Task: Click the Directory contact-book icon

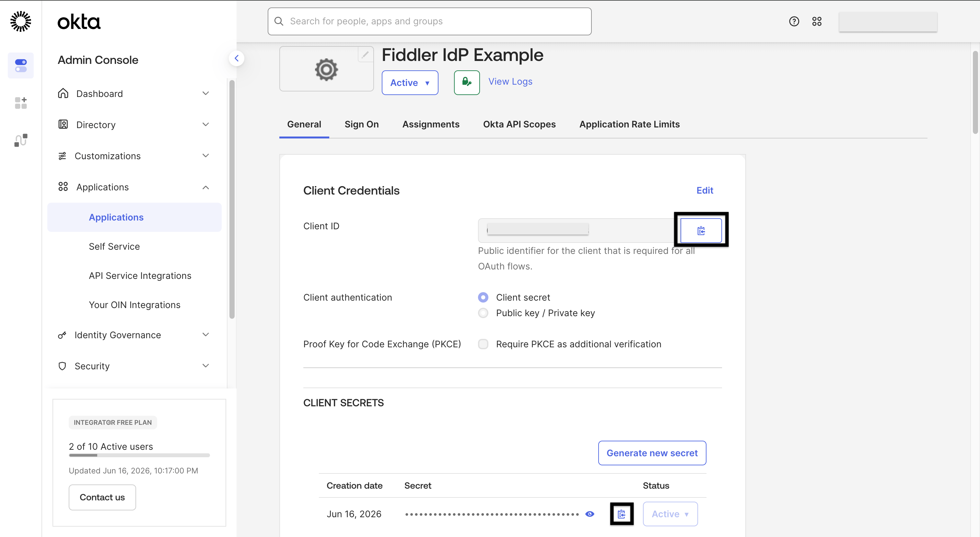Action: pyautogui.click(x=63, y=125)
